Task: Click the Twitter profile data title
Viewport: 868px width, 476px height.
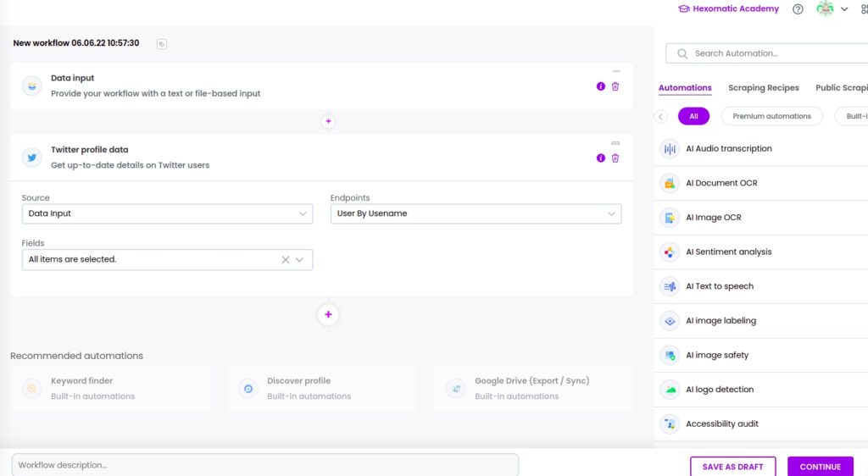Action: pyautogui.click(x=90, y=150)
